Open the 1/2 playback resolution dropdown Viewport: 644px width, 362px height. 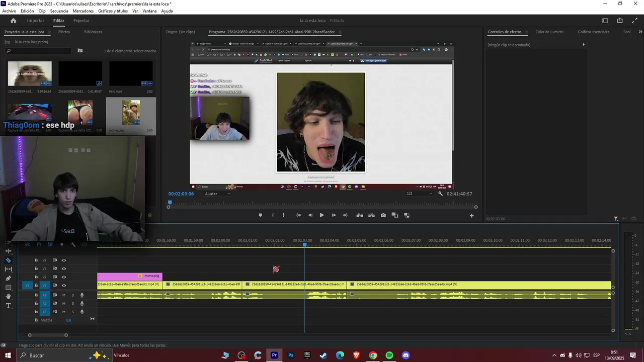point(419,194)
